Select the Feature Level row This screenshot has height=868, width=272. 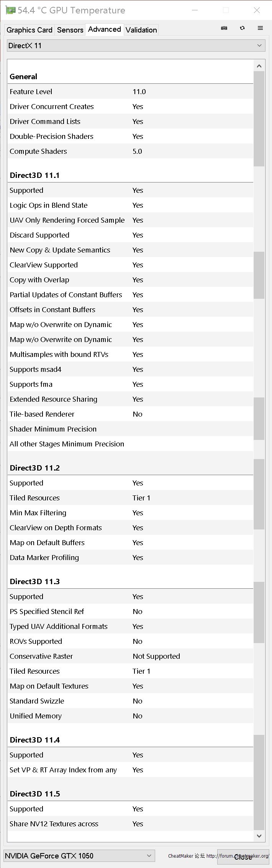pos(130,91)
